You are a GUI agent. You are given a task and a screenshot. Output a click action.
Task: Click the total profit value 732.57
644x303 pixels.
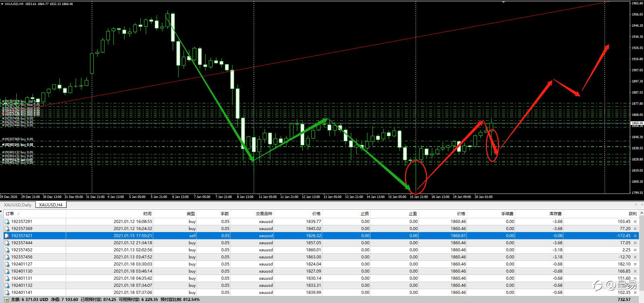pyautogui.click(x=624, y=300)
